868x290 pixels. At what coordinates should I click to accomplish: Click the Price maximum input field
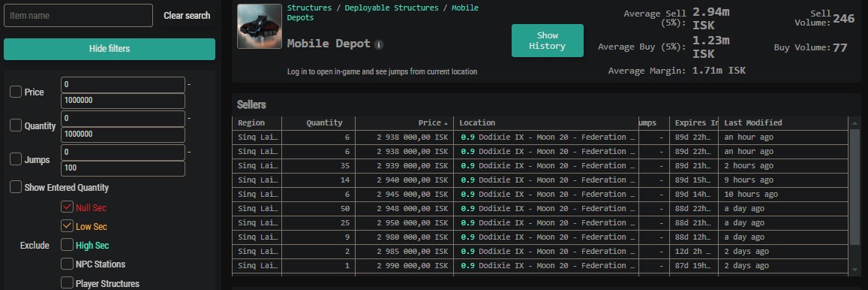click(x=123, y=101)
